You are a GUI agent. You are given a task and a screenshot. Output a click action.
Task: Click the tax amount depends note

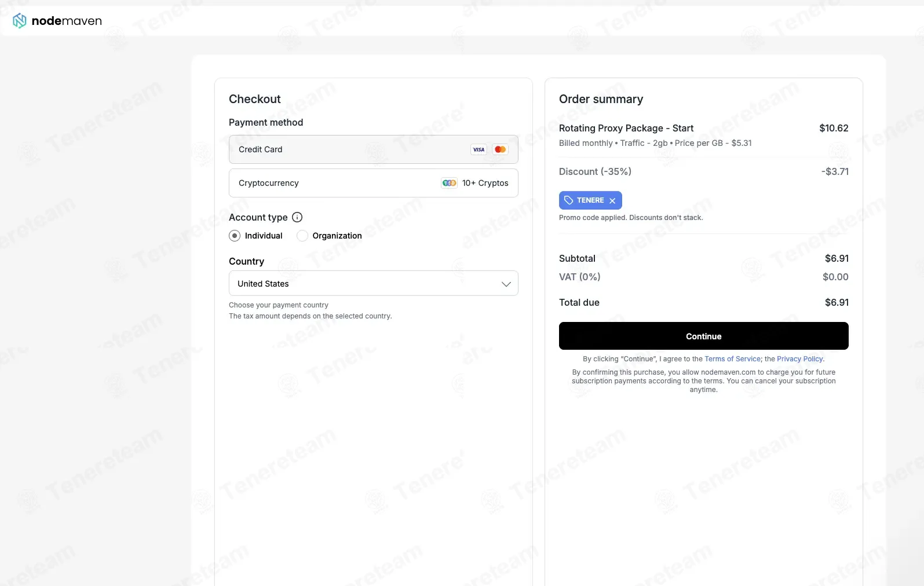click(311, 316)
